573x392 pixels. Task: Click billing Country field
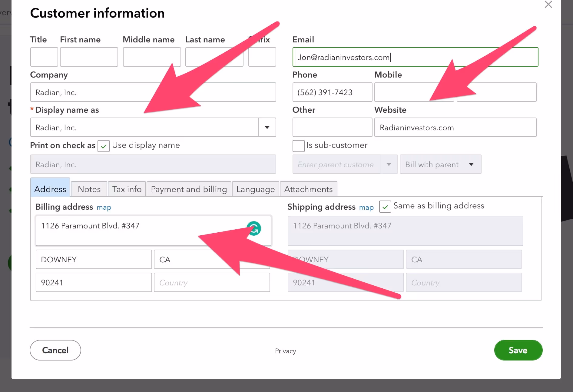click(x=212, y=282)
